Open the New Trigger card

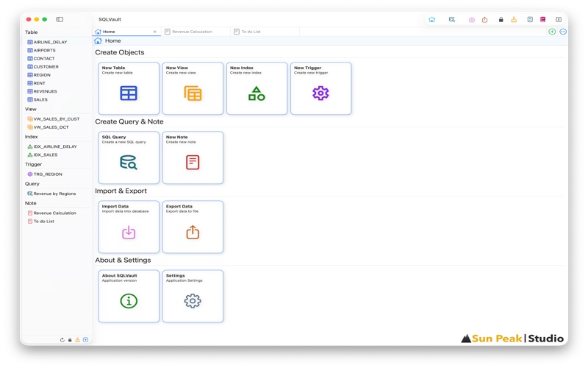coord(321,88)
